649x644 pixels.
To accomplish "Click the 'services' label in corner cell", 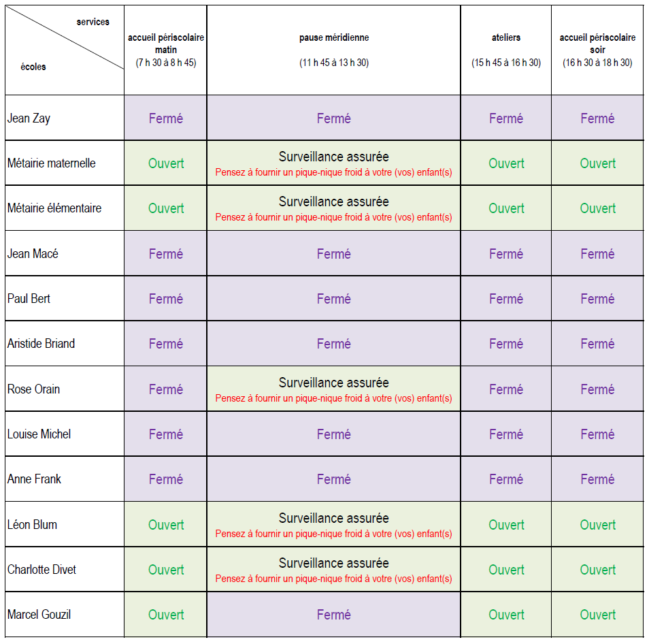I will (93, 22).
